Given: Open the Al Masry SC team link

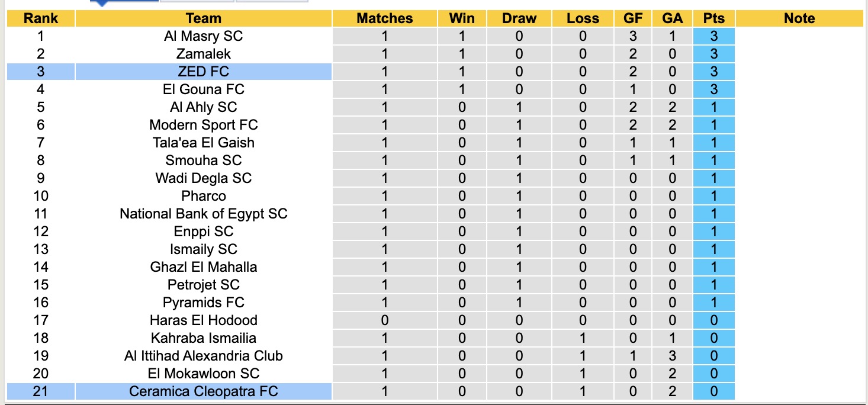Looking at the screenshot, I should (203, 36).
